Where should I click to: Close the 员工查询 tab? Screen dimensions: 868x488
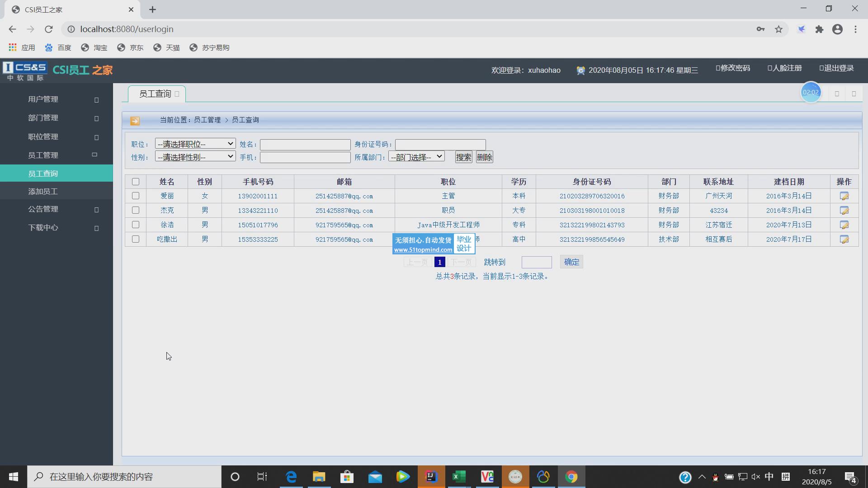(x=177, y=94)
